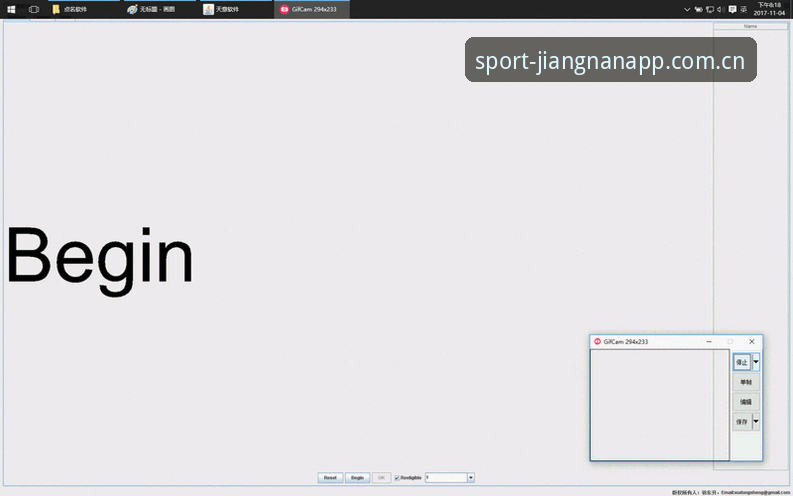Minimize the GifCam window
This screenshot has height=496, width=793.
709,342
